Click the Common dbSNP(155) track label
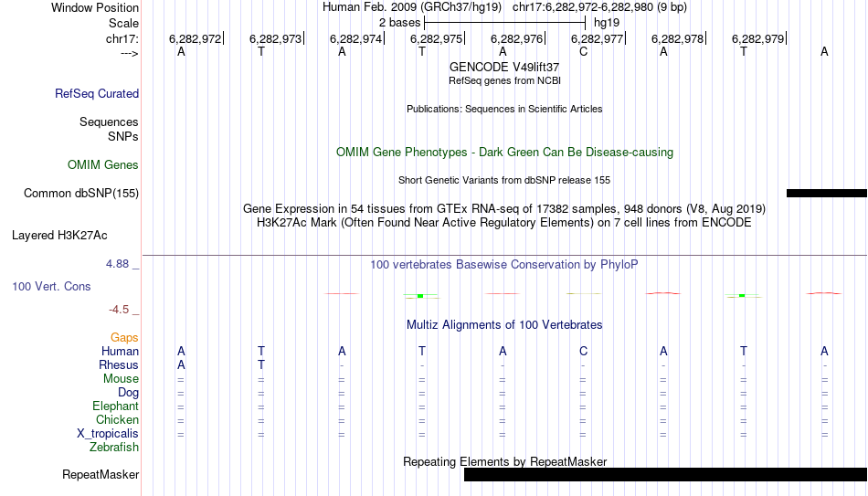The width and height of the screenshot is (868, 496). coord(81,194)
